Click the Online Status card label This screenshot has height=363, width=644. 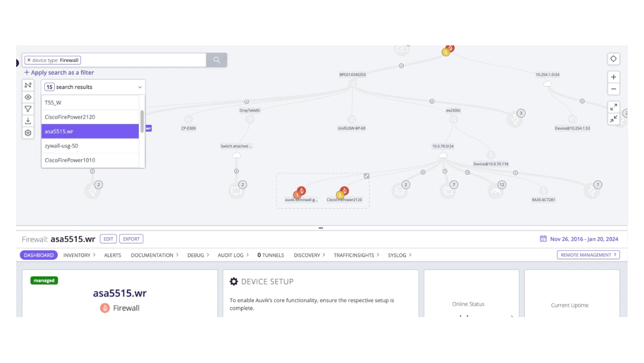tap(468, 304)
